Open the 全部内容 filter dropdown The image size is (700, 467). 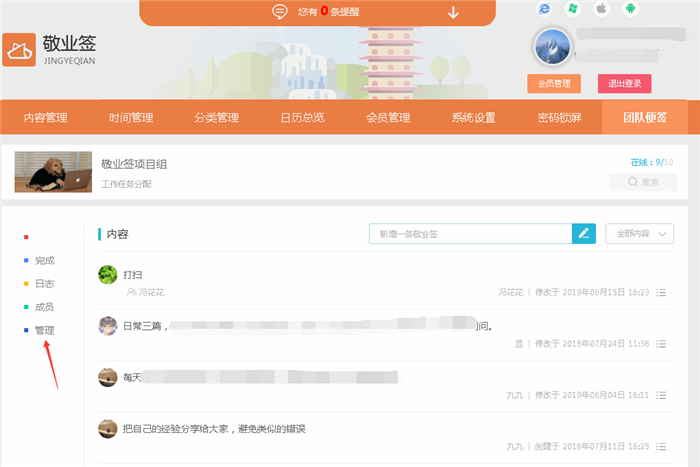click(640, 233)
